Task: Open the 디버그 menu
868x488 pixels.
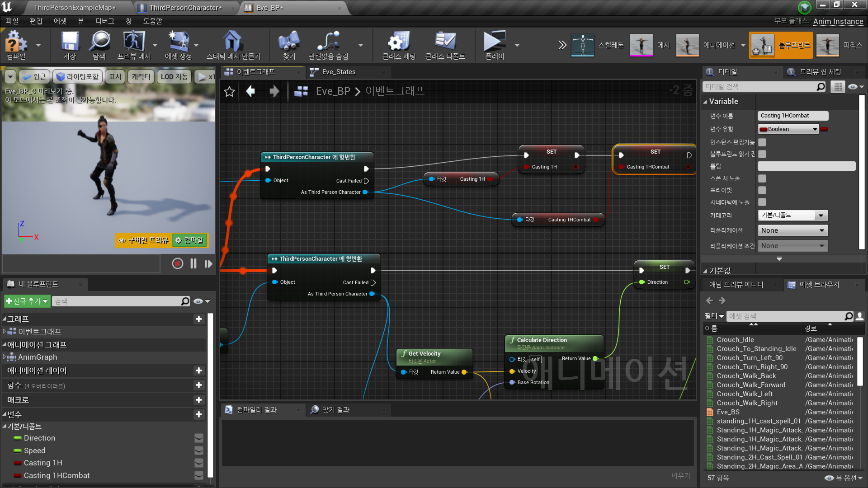Action: [x=104, y=21]
